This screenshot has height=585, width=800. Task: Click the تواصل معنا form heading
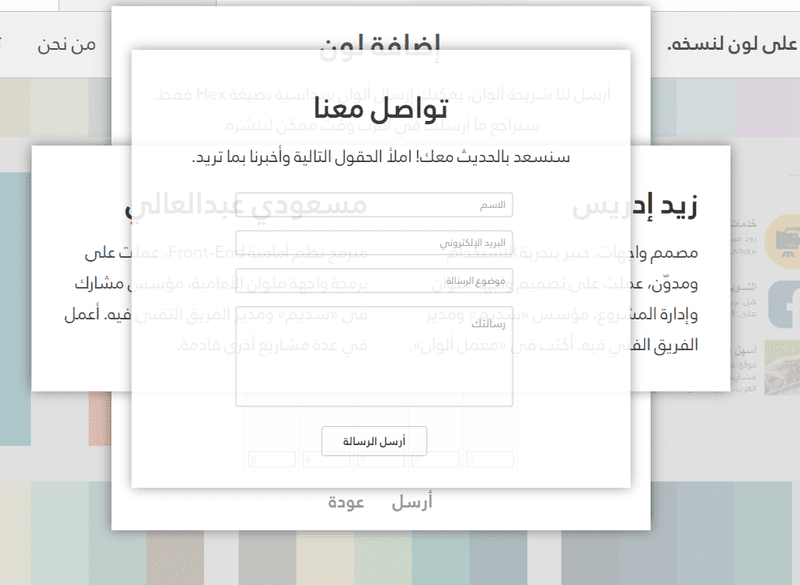click(x=381, y=108)
